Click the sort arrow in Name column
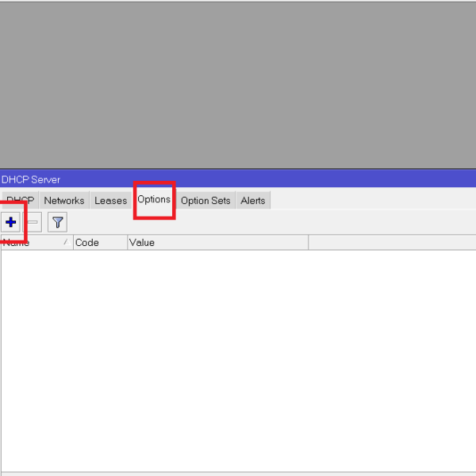Viewport: 476px width, 476px height. [x=65, y=243]
